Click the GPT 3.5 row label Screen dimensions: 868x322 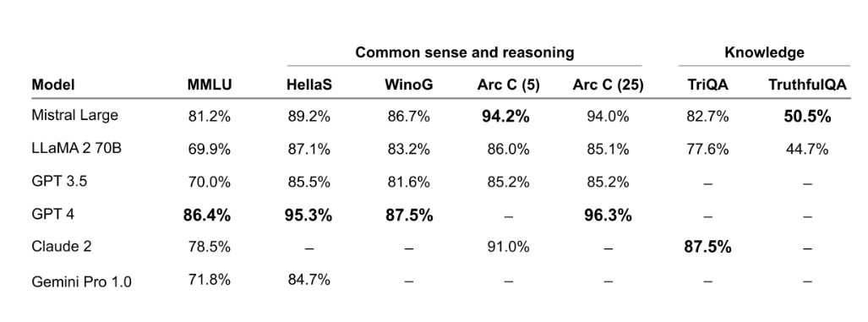[x=59, y=181]
